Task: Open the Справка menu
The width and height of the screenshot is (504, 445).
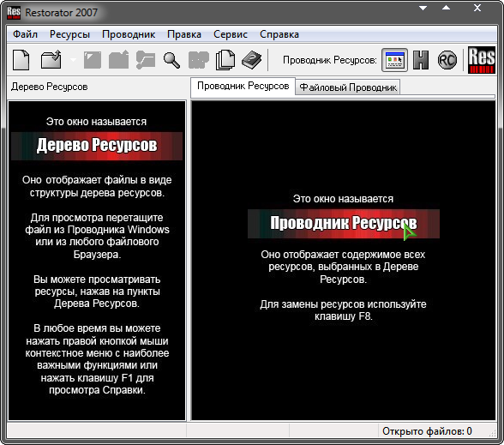Action: pos(279,34)
